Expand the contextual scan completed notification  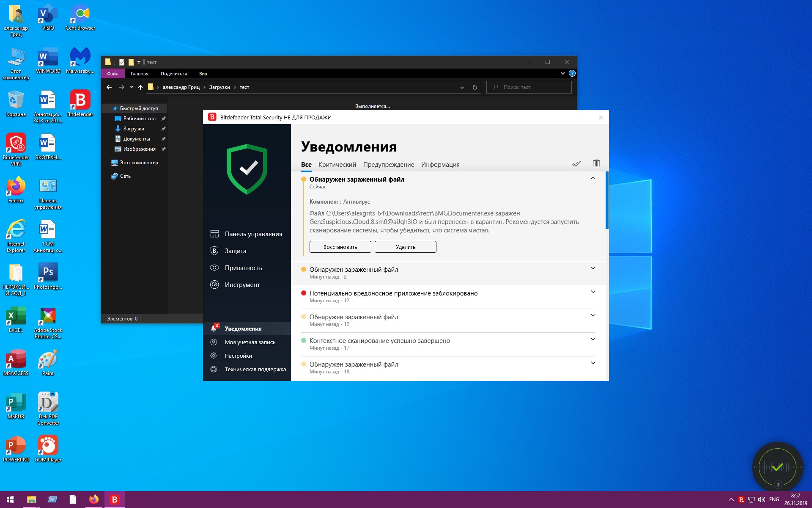(x=593, y=339)
